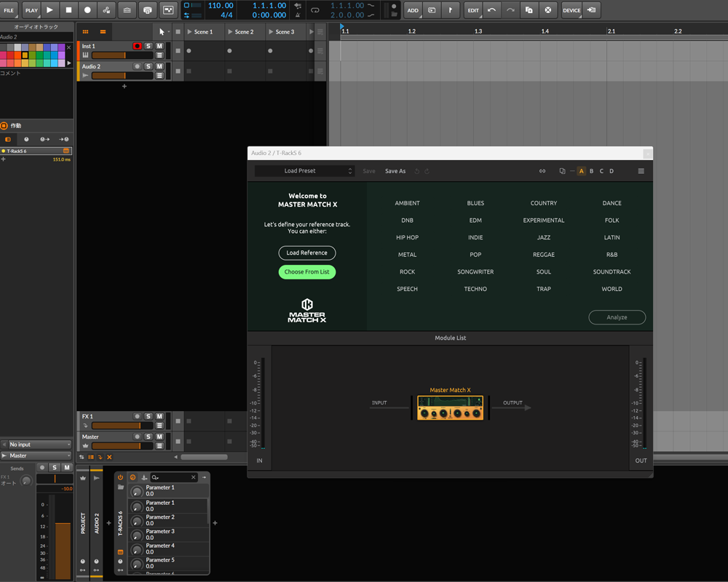Open the PLAY menu
The height and width of the screenshot is (582, 728).
click(31, 9)
